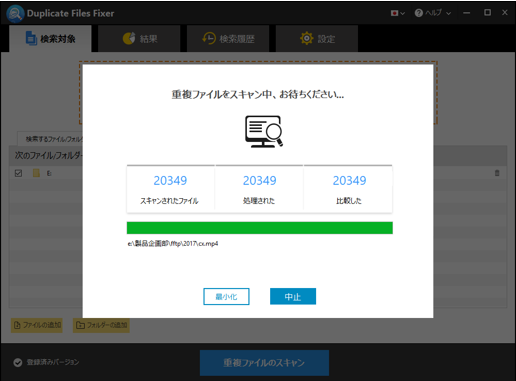Click the green scan progress bar

pos(260,228)
